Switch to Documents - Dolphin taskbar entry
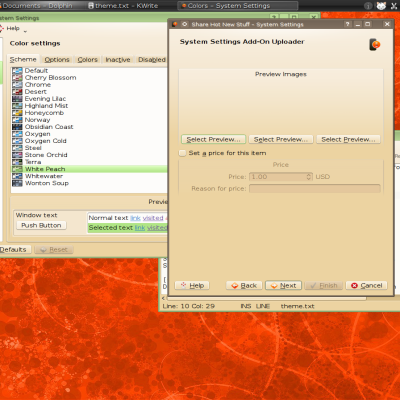The image size is (400, 400). (x=37, y=6)
